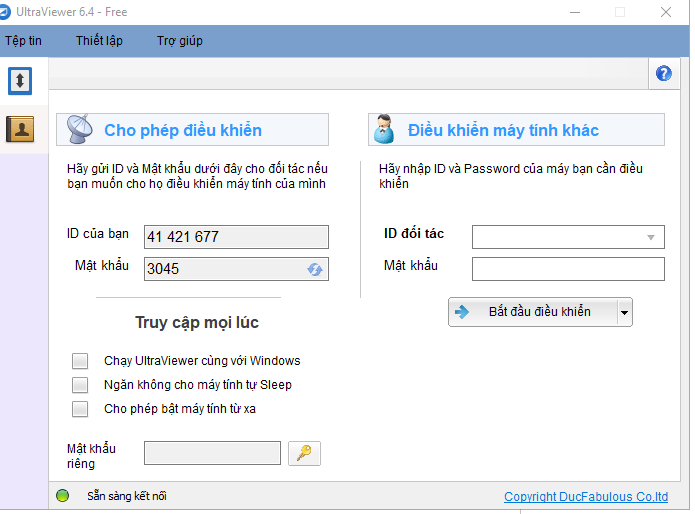The image size is (695, 514).
Task: Click the ID của bạn field showing 41 421 677
Action: pyautogui.click(x=236, y=237)
